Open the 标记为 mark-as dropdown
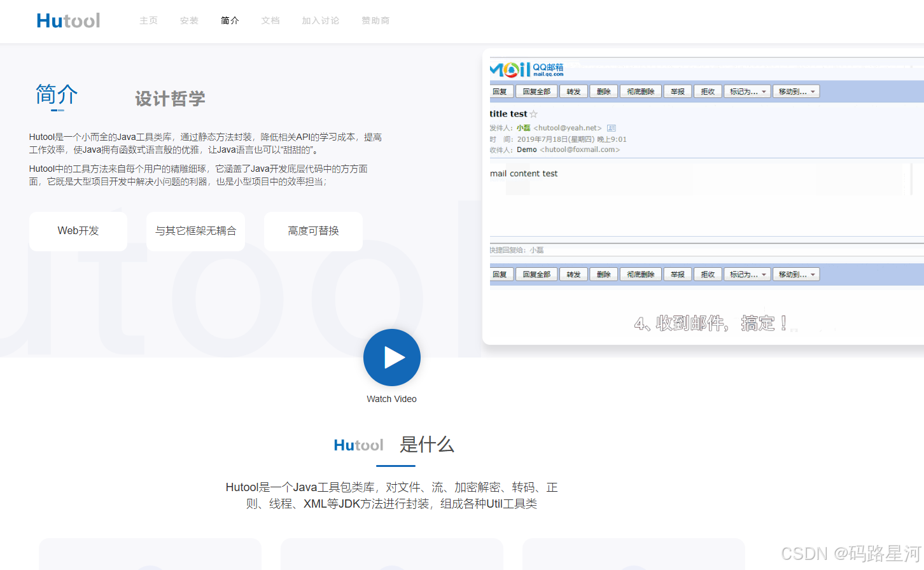This screenshot has width=924, height=570. click(747, 91)
